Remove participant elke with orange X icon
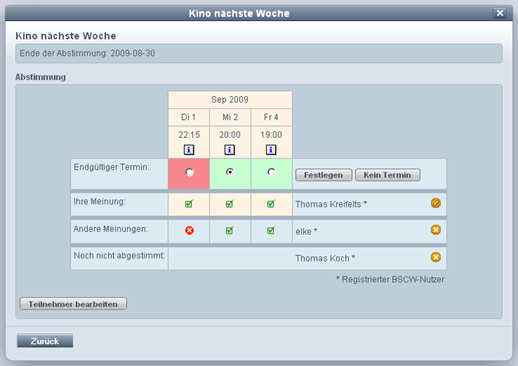The image size is (518, 366). tap(436, 230)
